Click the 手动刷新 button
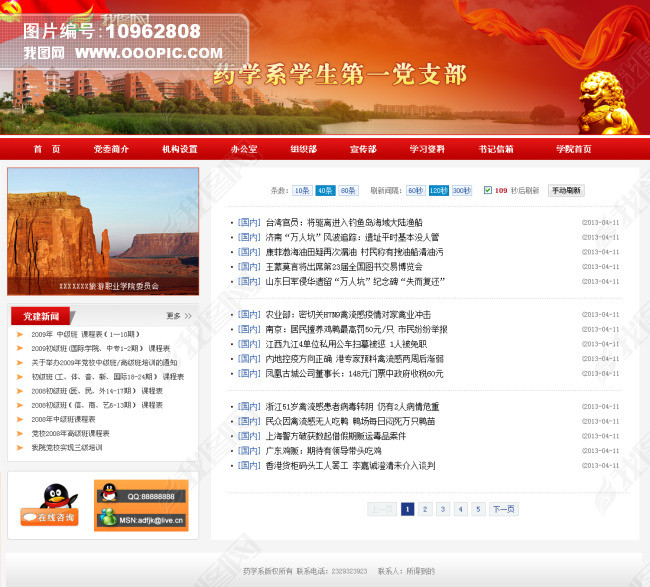 (x=566, y=190)
